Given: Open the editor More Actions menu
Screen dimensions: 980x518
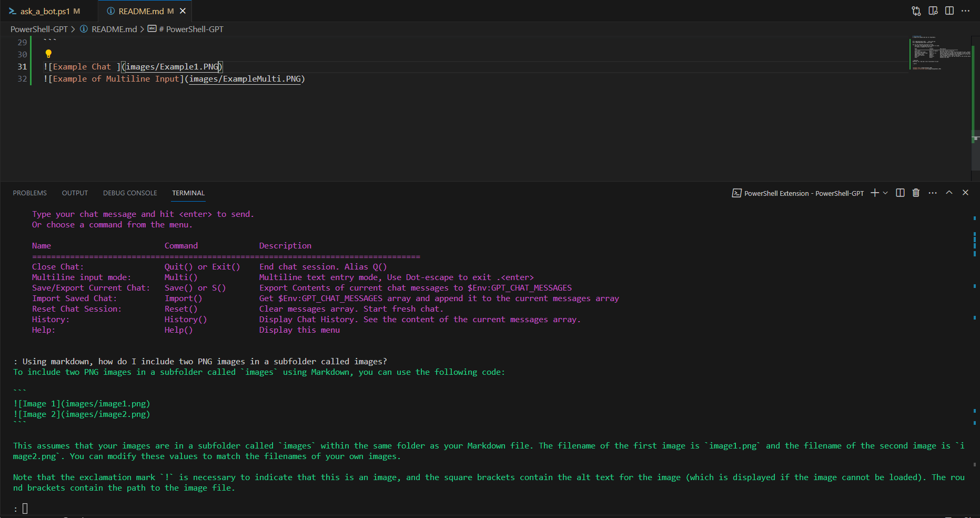Looking at the screenshot, I should [x=965, y=11].
